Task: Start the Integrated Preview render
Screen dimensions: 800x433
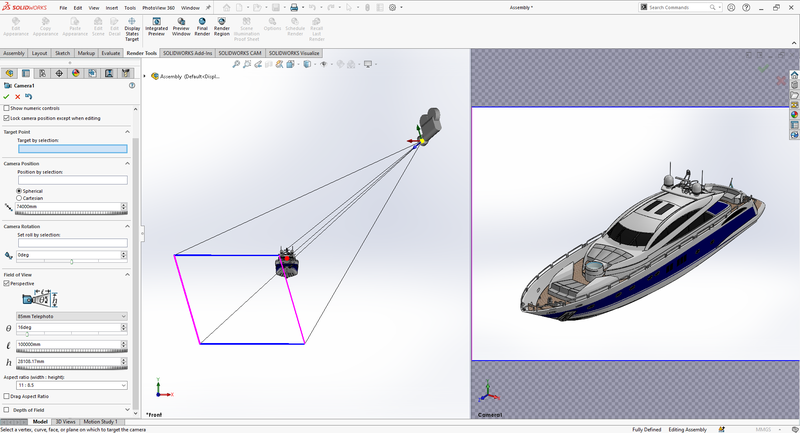Action: tap(156, 27)
